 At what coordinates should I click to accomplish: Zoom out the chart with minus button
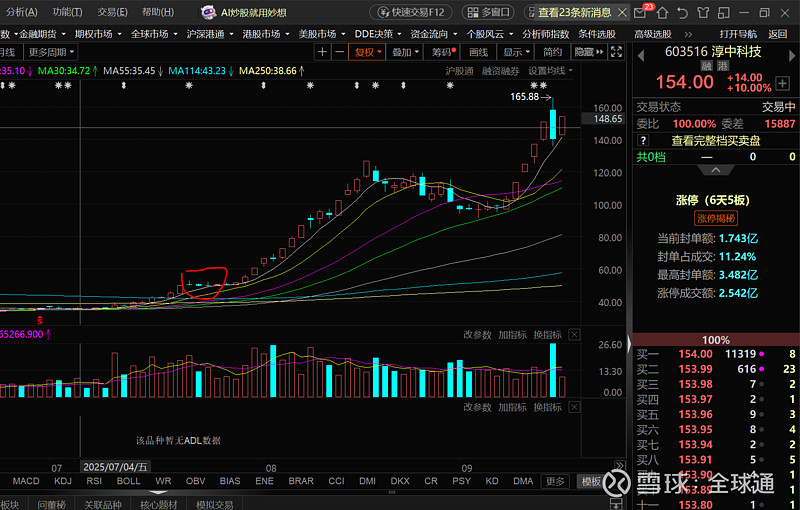point(339,52)
